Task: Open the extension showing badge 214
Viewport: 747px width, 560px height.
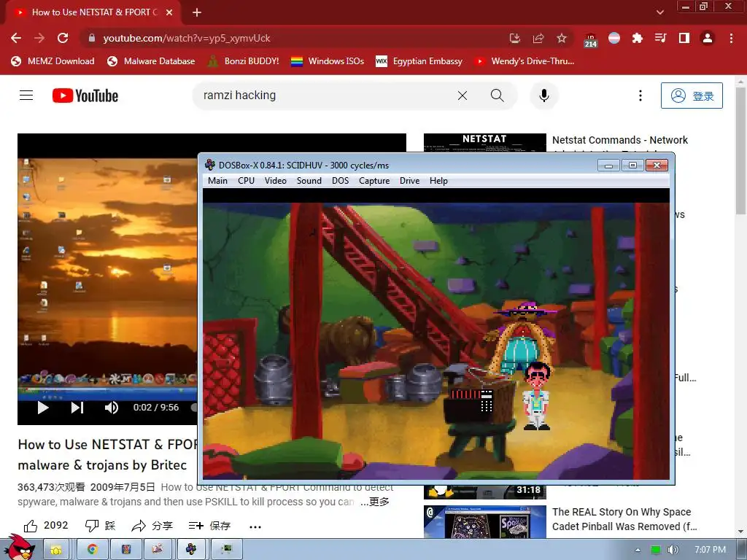Action: coord(591,39)
